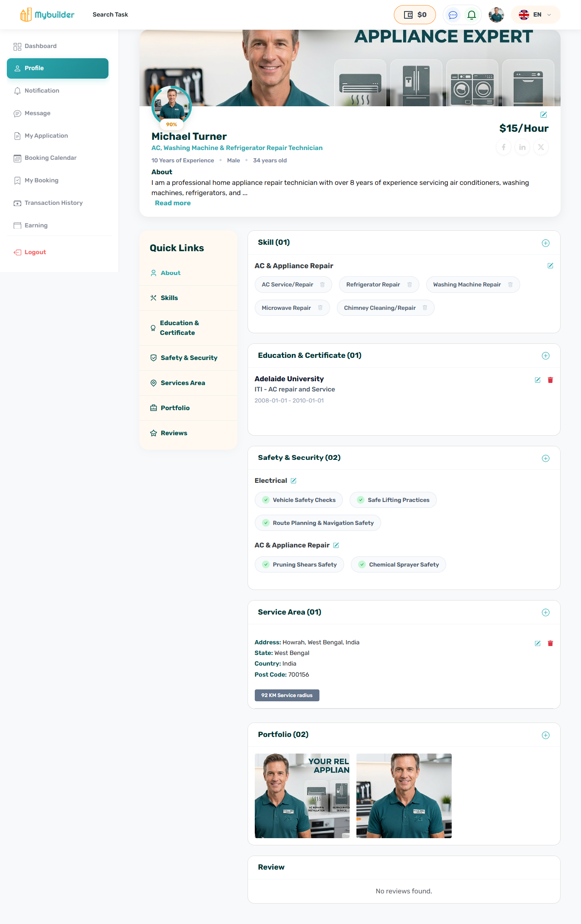Add a new Education & Certificate entry
Image resolution: width=581 pixels, height=924 pixels.
point(546,356)
